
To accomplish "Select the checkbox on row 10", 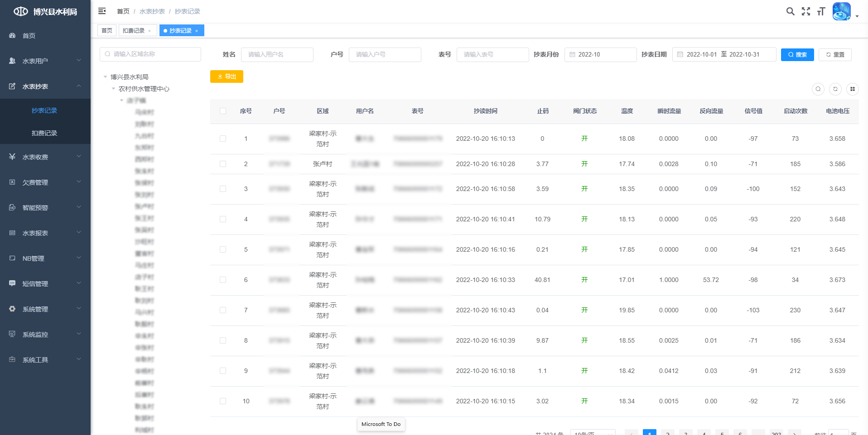I will 222,401.
